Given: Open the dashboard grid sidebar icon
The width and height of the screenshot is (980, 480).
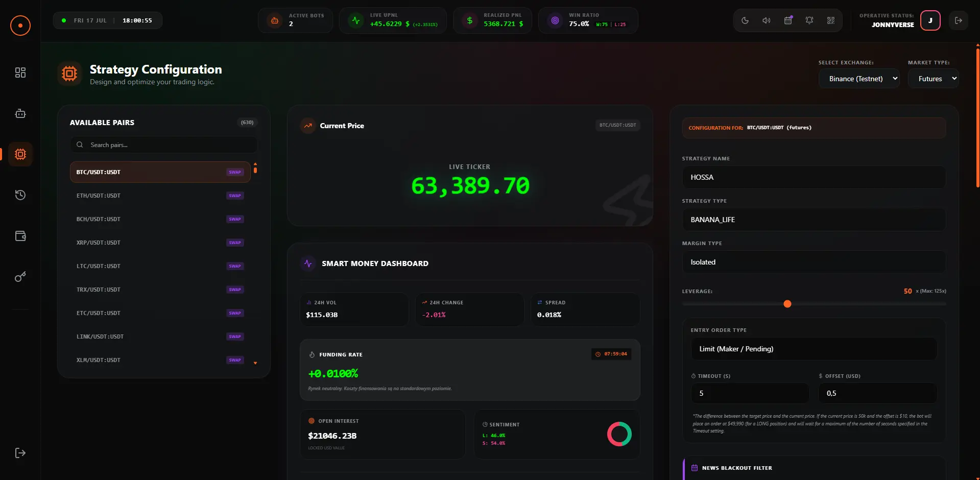Looking at the screenshot, I should click(20, 73).
